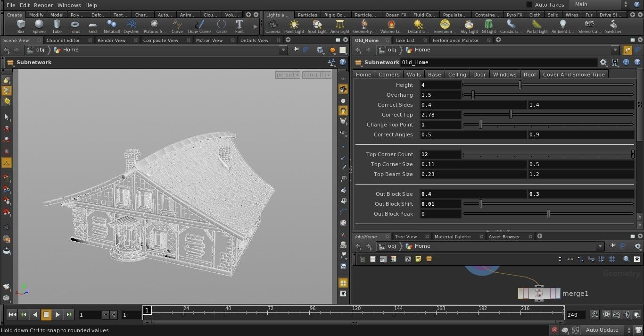Switch to the Material Palette tab
644x336 pixels.
453,237
